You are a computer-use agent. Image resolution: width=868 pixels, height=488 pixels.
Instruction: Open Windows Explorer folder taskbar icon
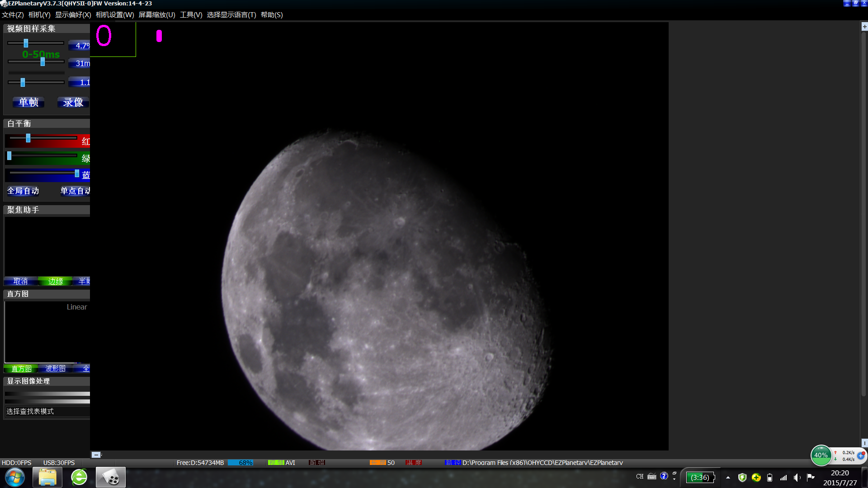(x=47, y=477)
